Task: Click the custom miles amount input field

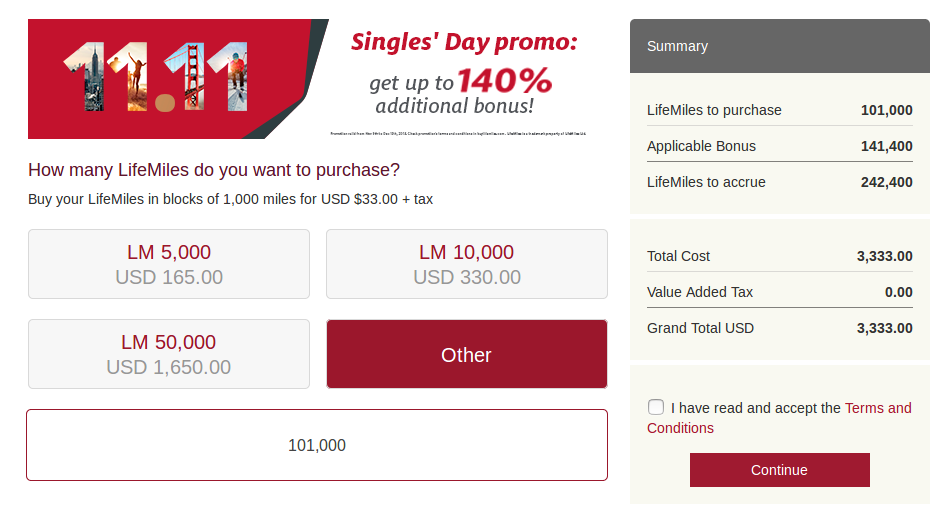Action: [x=316, y=445]
